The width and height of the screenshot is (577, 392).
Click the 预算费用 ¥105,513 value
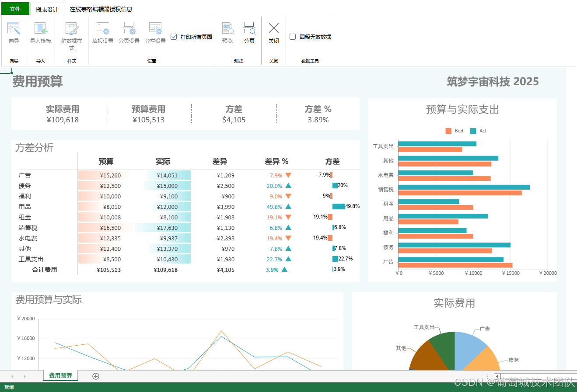(149, 120)
